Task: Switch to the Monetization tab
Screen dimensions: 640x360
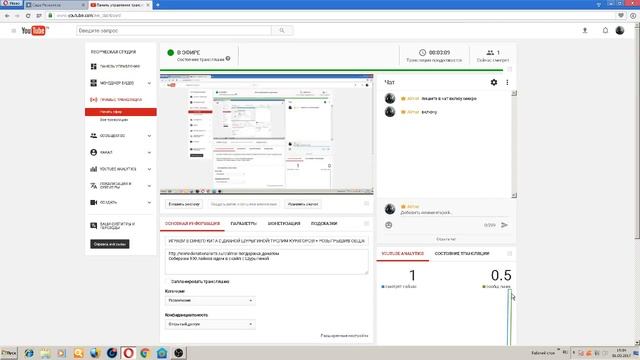Action: point(284,224)
